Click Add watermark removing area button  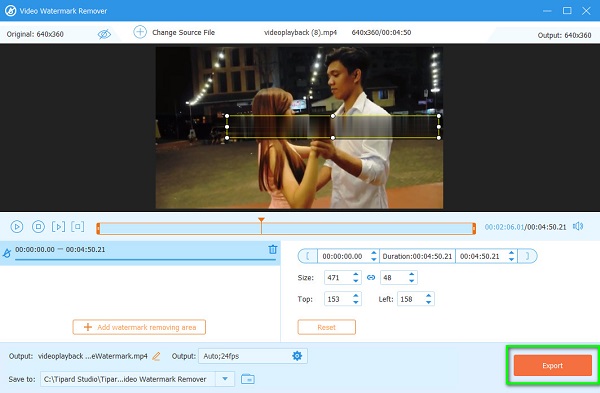(139, 327)
